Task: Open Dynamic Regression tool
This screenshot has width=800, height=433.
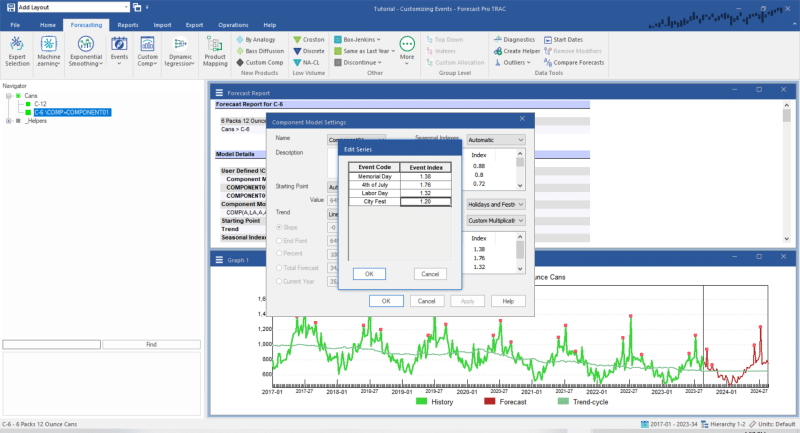Action: point(180,52)
